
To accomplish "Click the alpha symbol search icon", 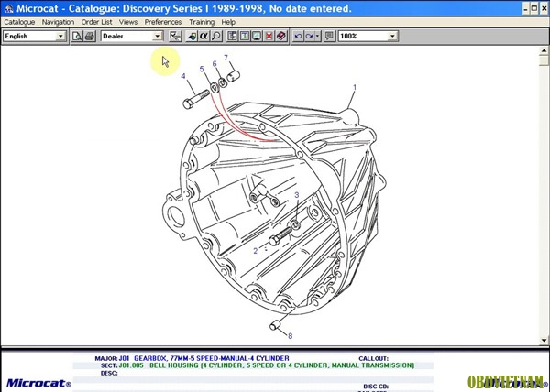I will [203, 36].
